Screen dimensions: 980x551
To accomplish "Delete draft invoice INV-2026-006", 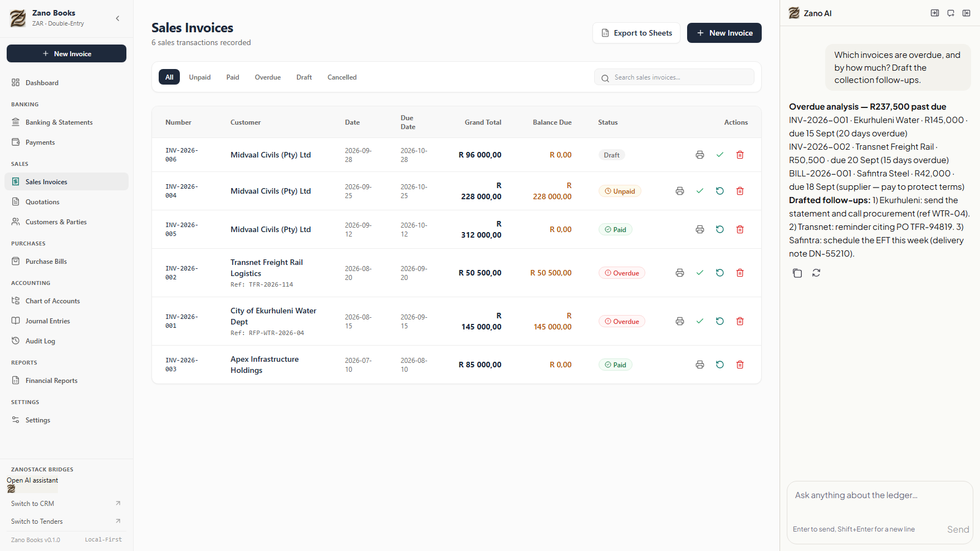I will [x=740, y=155].
